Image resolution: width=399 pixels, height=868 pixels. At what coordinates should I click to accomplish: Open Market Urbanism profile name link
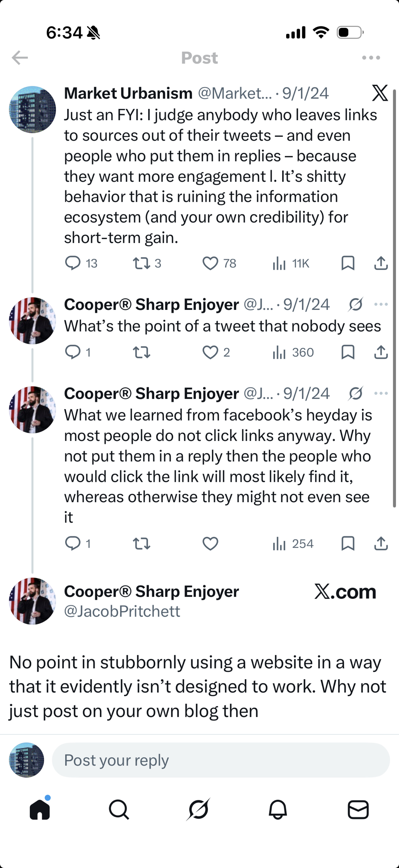coord(128,93)
